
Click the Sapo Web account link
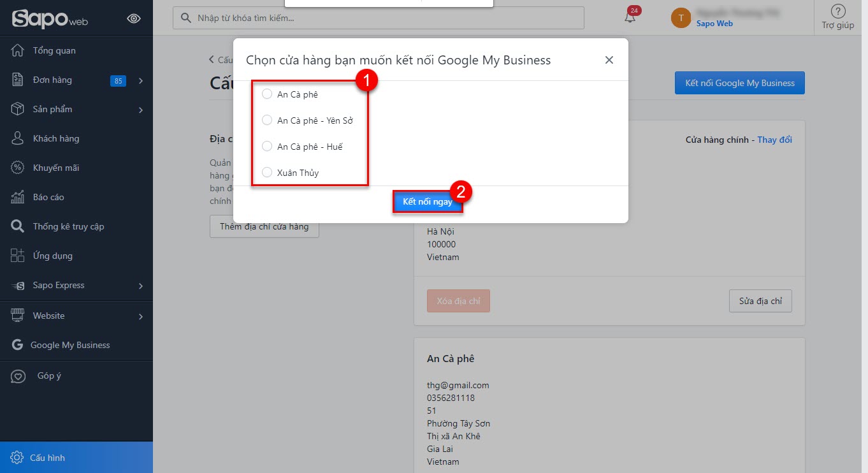pyautogui.click(x=714, y=24)
